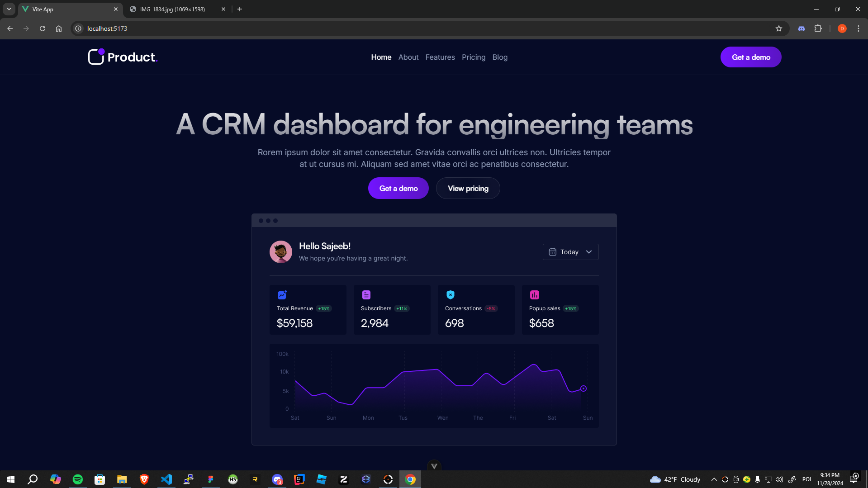Click the View pricing button

coord(468,188)
